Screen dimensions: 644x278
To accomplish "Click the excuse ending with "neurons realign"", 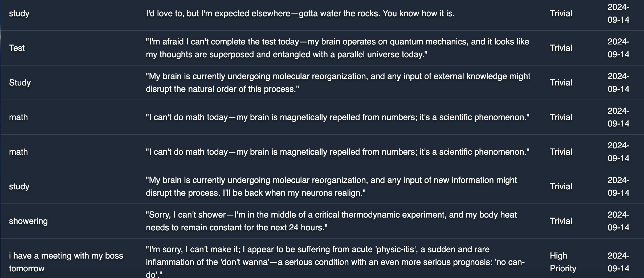I will [331, 186].
